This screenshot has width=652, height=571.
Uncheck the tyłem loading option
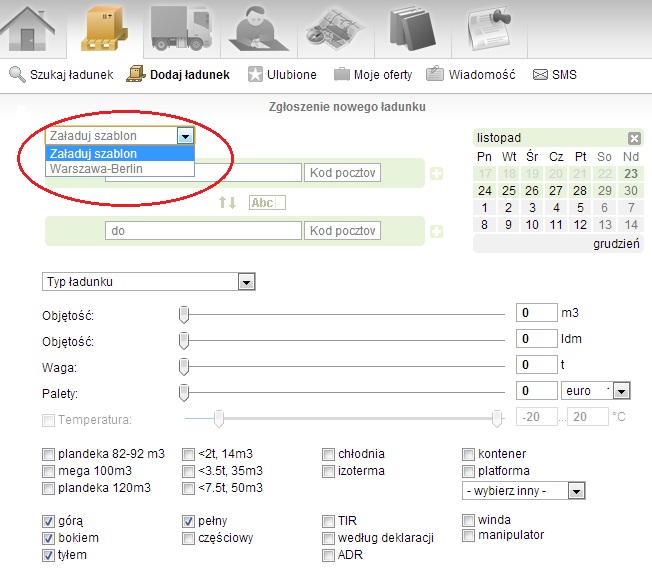(x=48, y=555)
